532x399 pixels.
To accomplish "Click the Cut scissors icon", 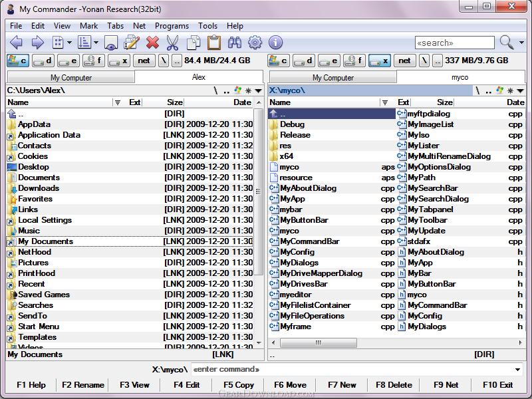I will click(173, 43).
